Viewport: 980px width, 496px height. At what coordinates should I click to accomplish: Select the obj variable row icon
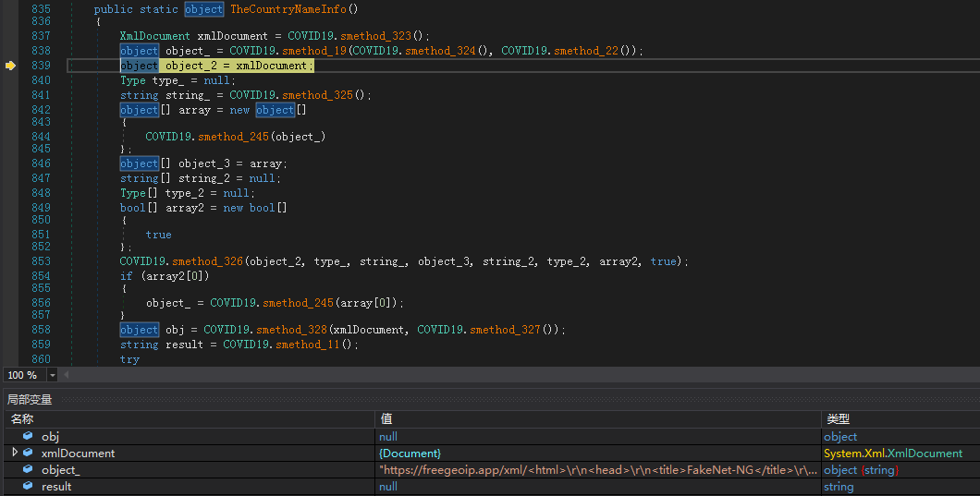click(28, 436)
